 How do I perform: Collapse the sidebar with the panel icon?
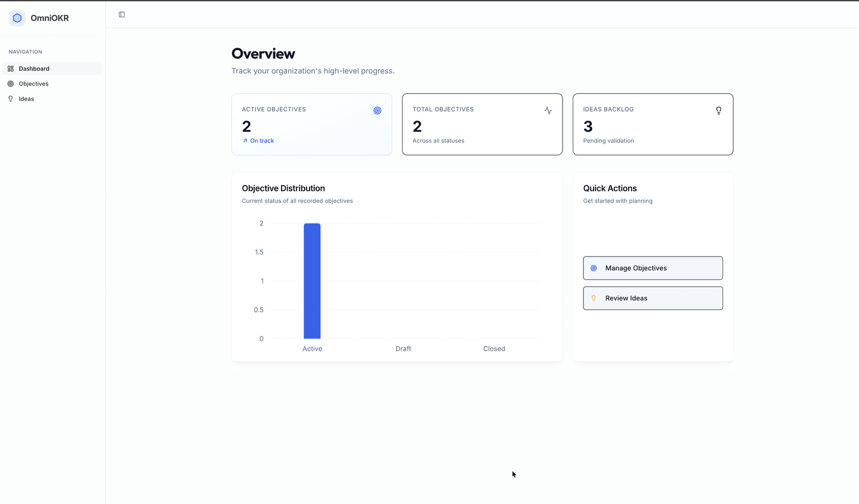coord(122,14)
